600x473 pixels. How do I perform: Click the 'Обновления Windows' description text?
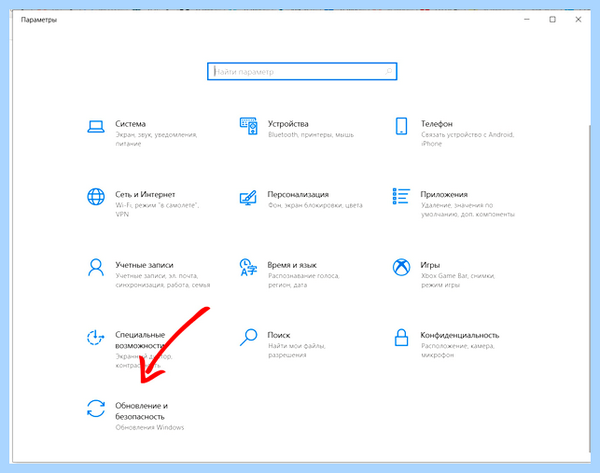(x=150, y=427)
